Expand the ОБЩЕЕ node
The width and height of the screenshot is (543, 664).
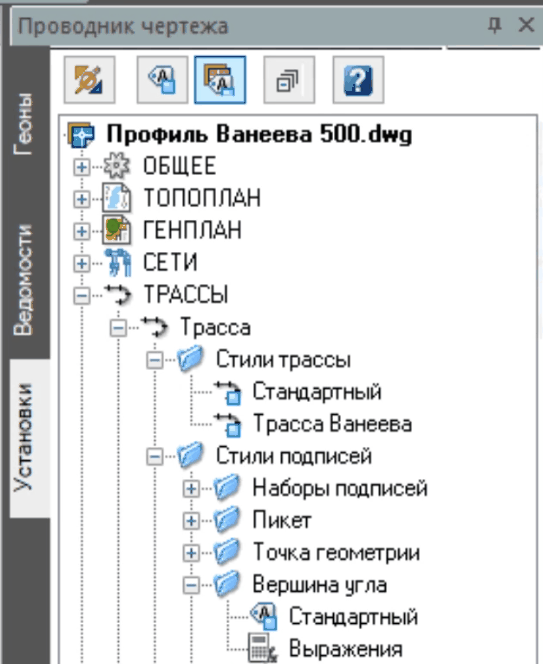click(81, 167)
